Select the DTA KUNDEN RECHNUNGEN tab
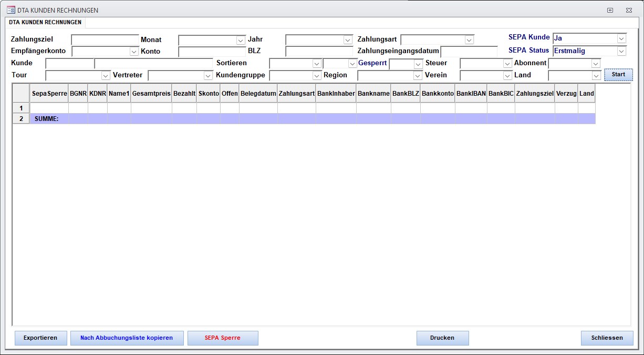Image resolution: width=644 pixels, height=355 pixels. click(x=45, y=23)
